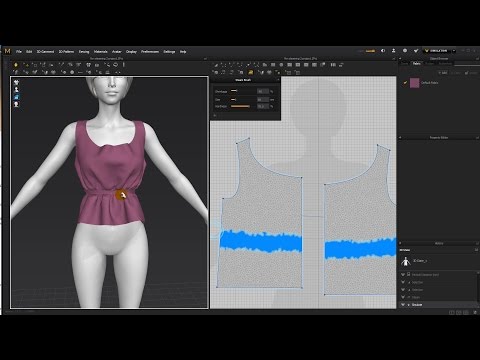
Task: Open the Materials menu
Action: (x=100, y=52)
